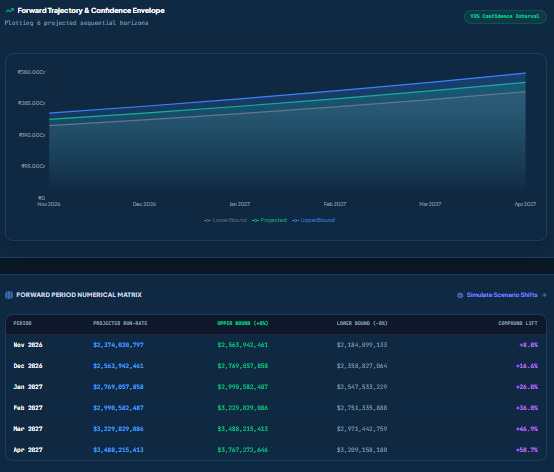Viewport: 554px width, 472px height.
Task: Click the Nov 2026 x-axis label
Action: [49, 204]
